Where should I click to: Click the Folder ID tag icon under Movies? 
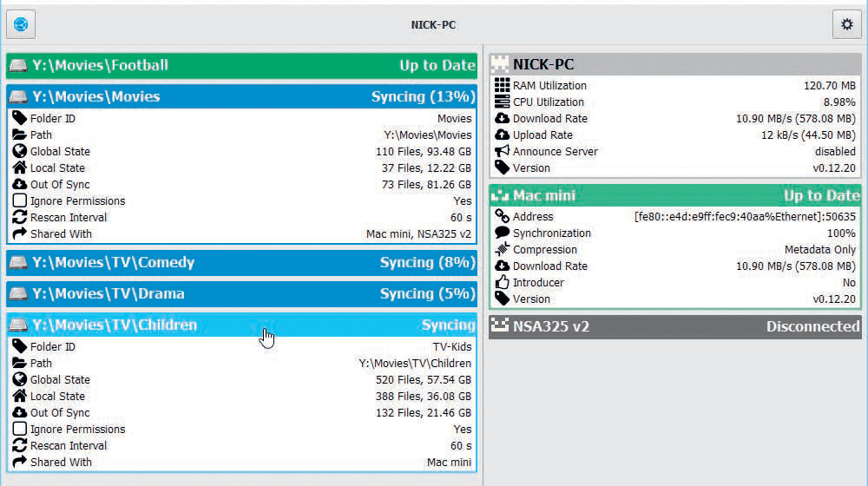19,118
